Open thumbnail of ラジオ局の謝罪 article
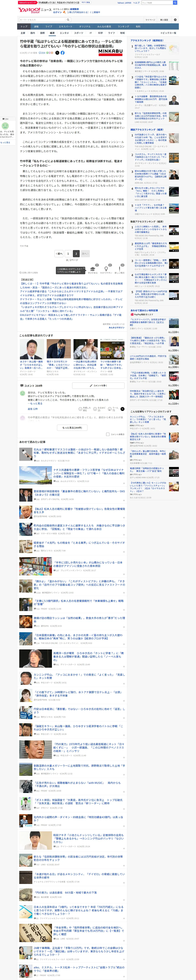 point(112,349)
